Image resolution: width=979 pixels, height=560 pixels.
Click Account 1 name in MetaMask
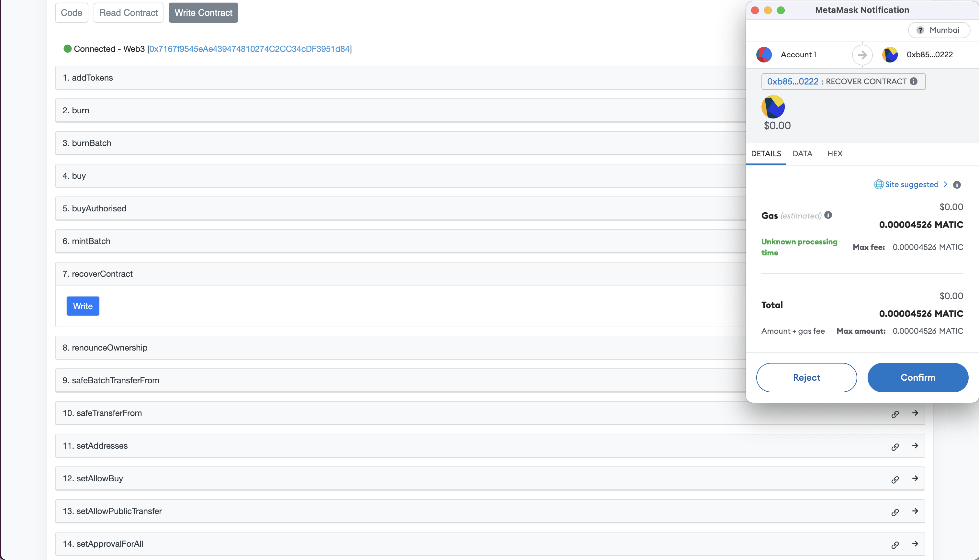tap(798, 55)
